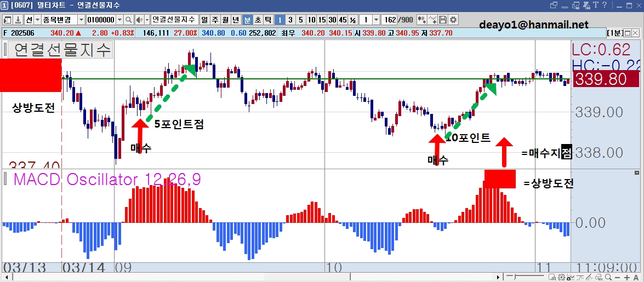Click the magnifier symbol search icon
The width and height of the screenshot is (644, 282).
click(x=129, y=20)
